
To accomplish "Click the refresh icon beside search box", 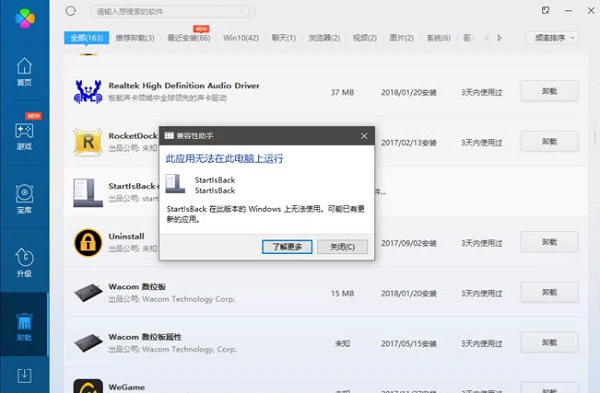I will 71,11.
